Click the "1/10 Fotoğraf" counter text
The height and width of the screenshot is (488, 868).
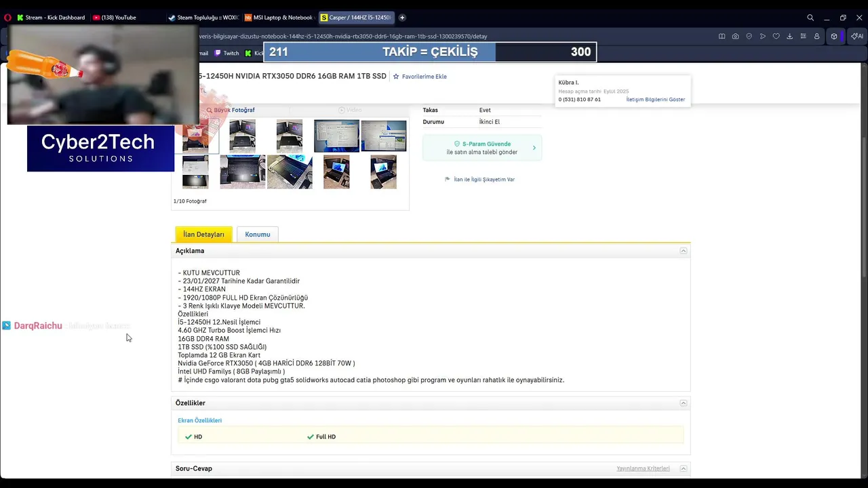190,201
